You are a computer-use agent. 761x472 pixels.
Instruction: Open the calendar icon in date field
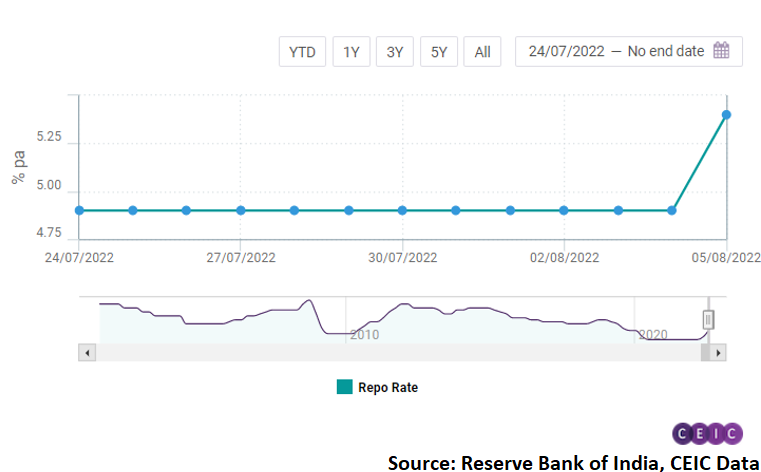click(x=721, y=50)
